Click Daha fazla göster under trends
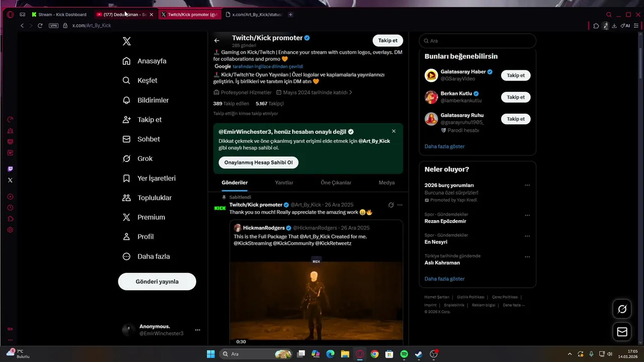The image size is (644, 362). (x=444, y=279)
